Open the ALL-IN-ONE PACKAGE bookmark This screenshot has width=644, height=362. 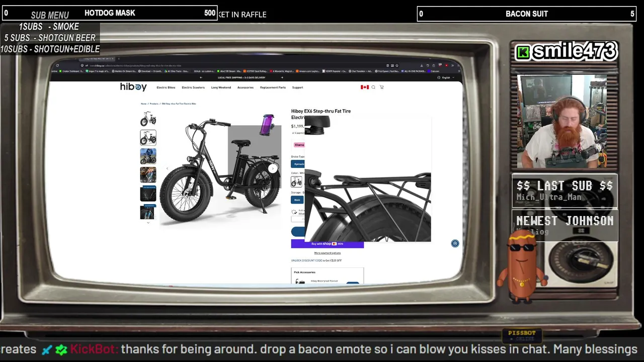[413, 71]
